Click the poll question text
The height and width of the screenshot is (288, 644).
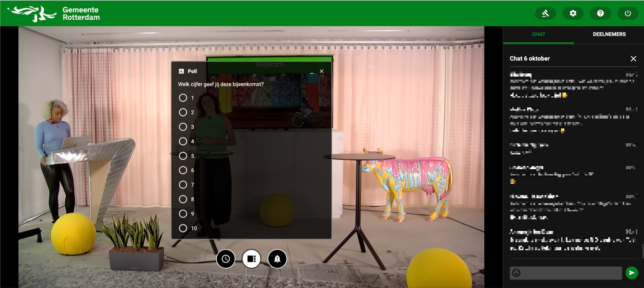(221, 85)
